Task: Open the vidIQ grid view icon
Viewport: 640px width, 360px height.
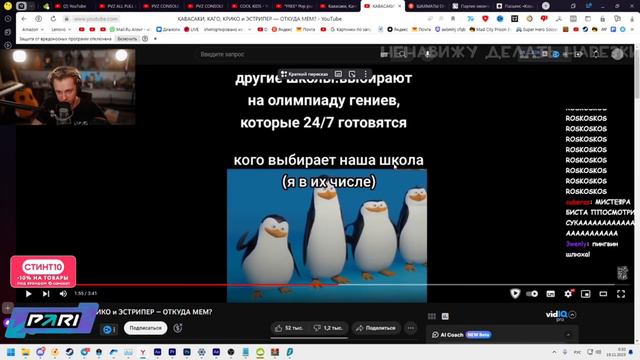Action: 432,316
